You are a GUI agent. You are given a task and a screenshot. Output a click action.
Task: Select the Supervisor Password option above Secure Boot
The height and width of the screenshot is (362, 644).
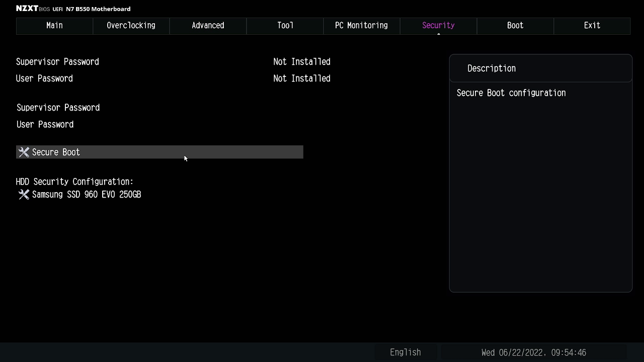[x=58, y=108]
